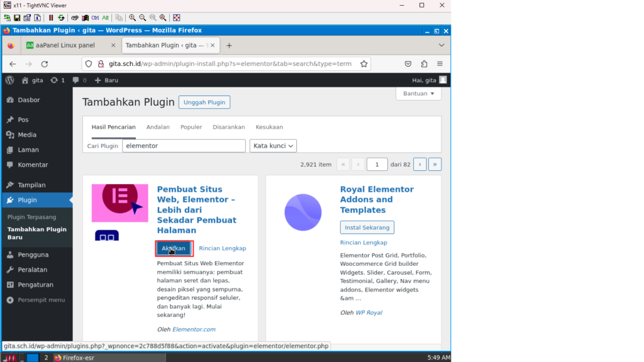Switch to the Populer tab

click(191, 127)
